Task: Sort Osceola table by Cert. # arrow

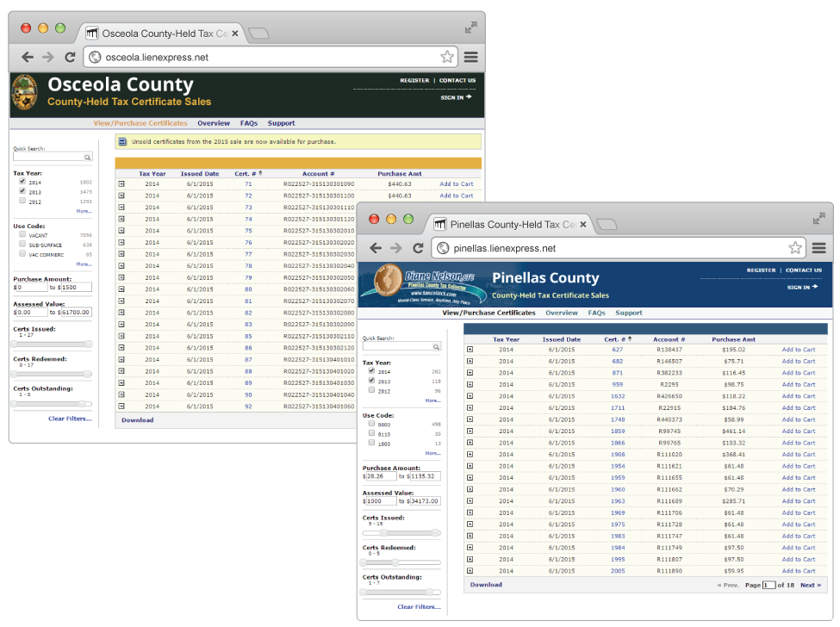Action: 260,173
